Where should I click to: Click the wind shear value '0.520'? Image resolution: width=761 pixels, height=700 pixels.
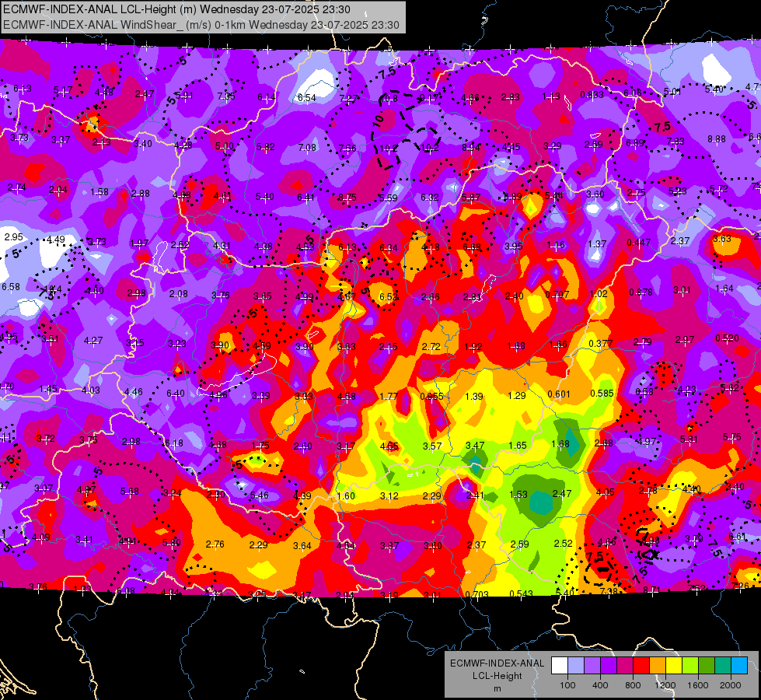coord(727,338)
